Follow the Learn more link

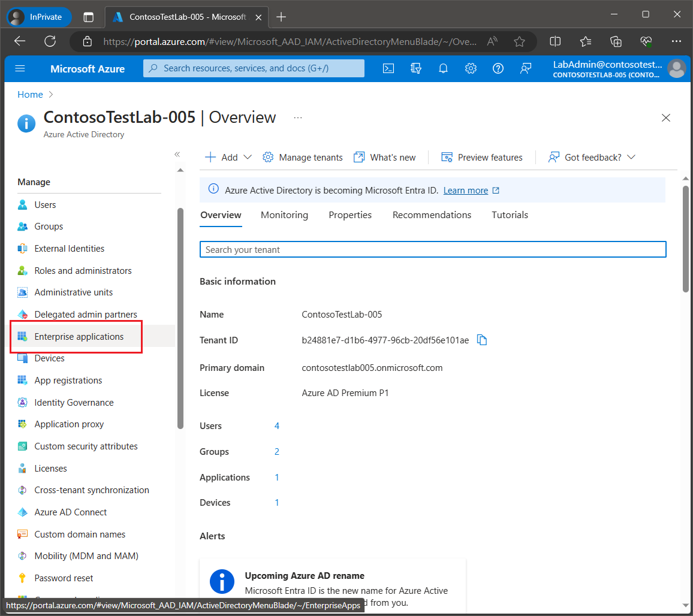pos(465,191)
